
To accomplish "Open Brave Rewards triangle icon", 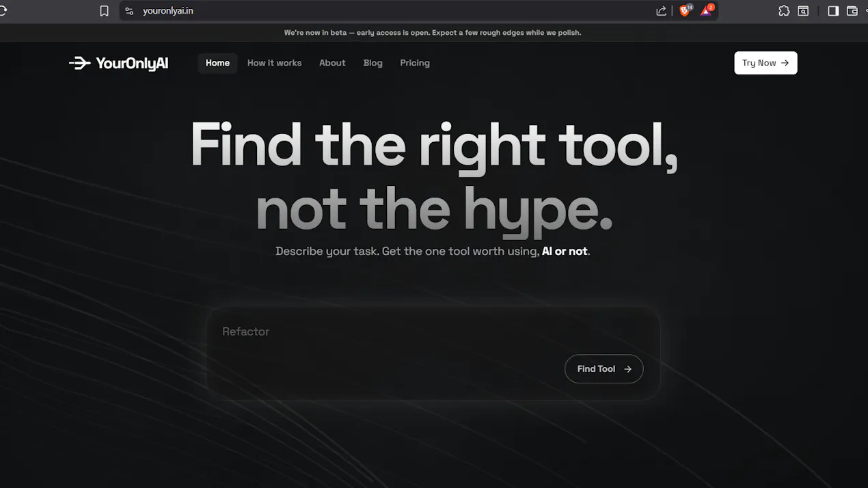I will pos(707,11).
